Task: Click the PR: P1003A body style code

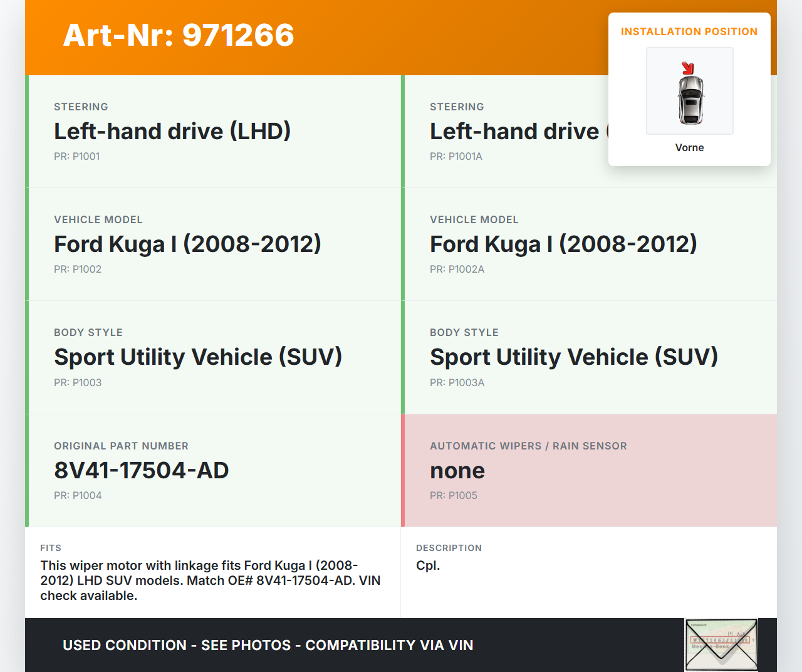Action: pyautogui.click(x=457, y=382)
